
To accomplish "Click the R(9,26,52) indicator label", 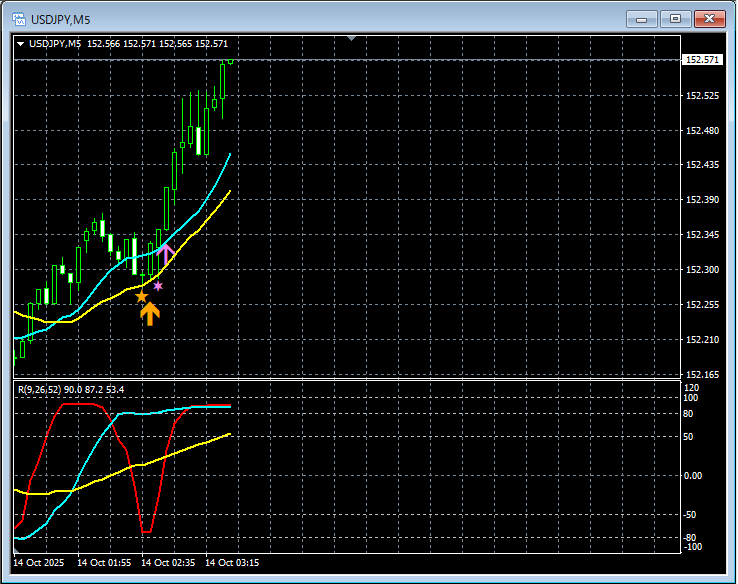I will coord(40,390).
